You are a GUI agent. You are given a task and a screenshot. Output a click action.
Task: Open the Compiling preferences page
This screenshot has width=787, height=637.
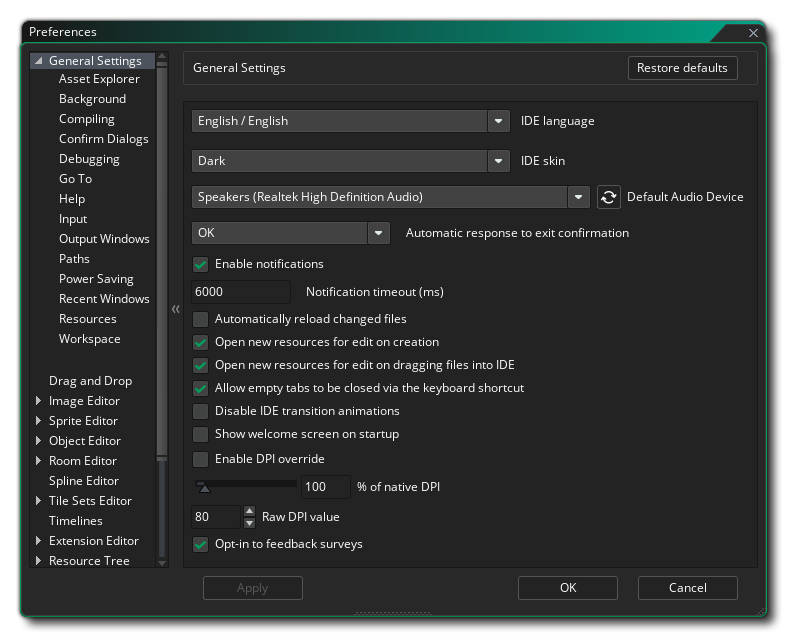[x=86, y=119]
